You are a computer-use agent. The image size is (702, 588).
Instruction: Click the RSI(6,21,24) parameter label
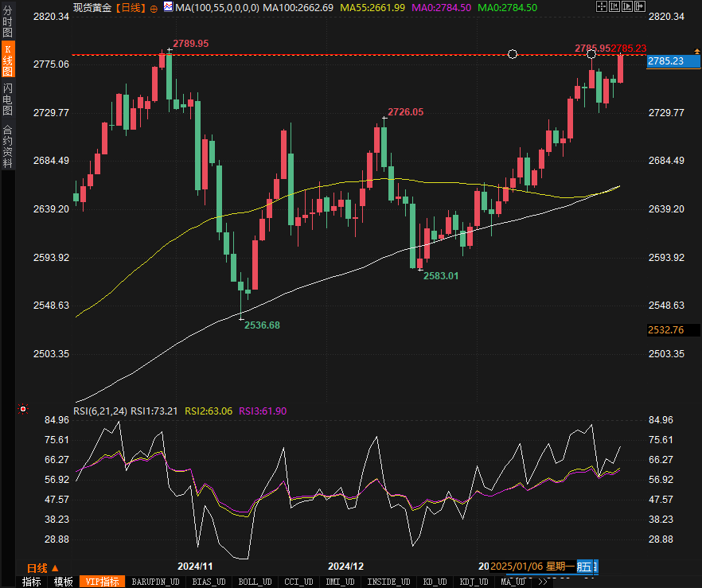(99, 411)
